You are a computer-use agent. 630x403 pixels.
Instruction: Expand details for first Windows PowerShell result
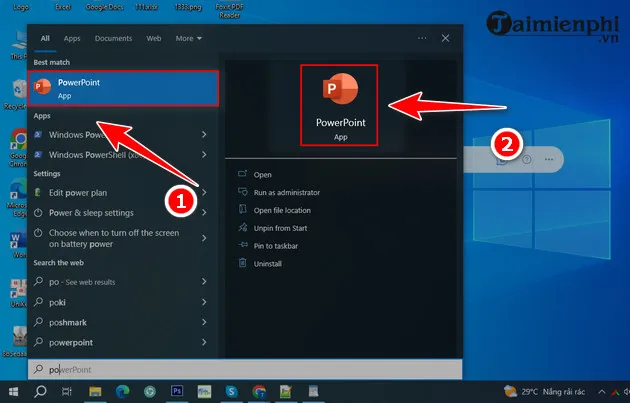point(204,134)
